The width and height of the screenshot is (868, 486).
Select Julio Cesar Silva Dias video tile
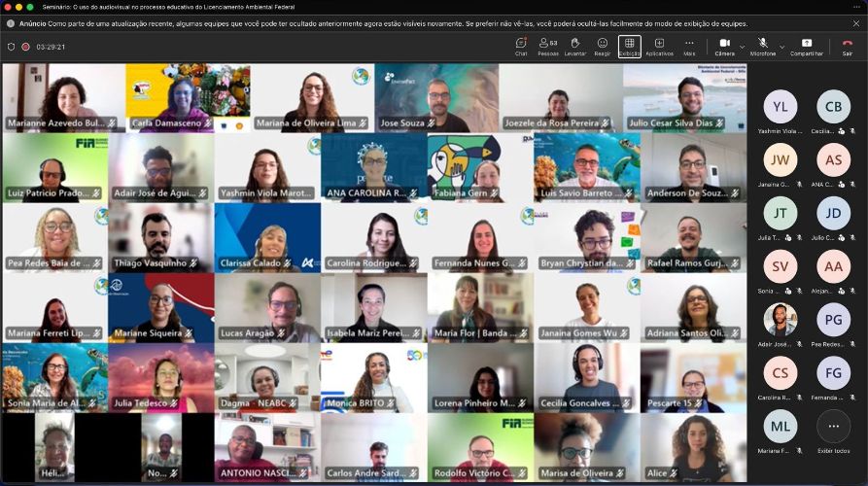click(692, 98)
